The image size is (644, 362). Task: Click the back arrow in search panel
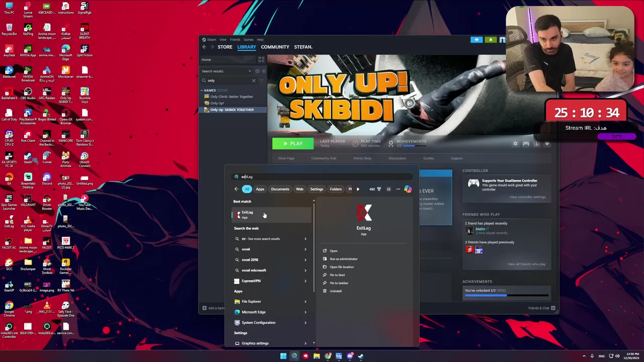(236, 189)
